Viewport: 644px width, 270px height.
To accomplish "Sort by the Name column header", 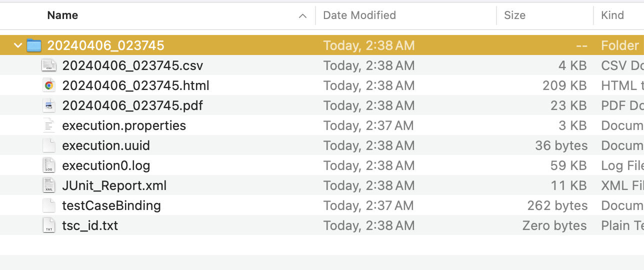I will 62,15.
